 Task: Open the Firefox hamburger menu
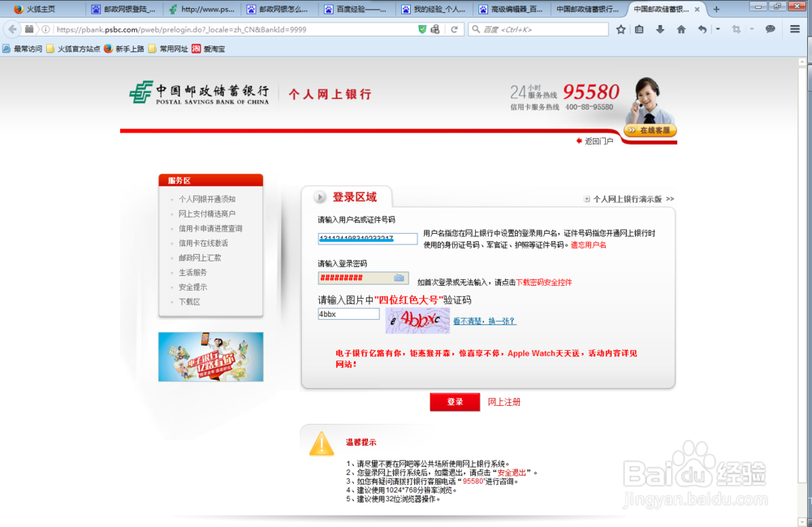point(795,29)
